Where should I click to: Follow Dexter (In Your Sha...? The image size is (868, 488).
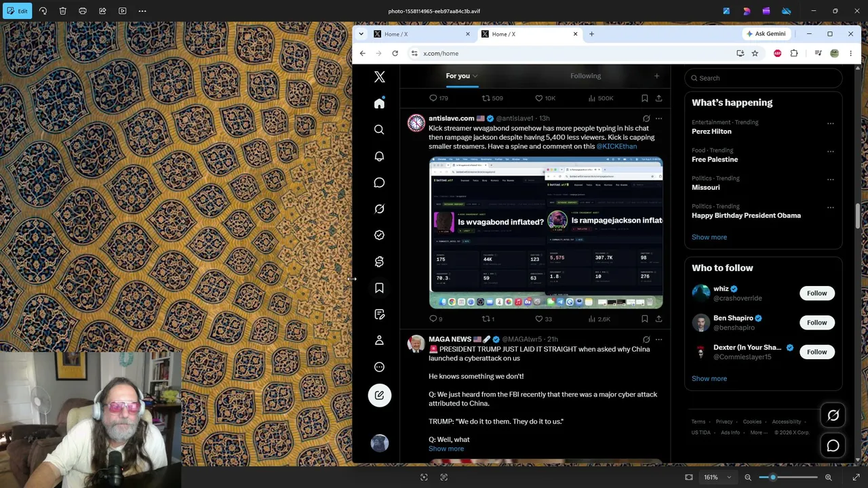pyautogui.click(x=817, y=352)
